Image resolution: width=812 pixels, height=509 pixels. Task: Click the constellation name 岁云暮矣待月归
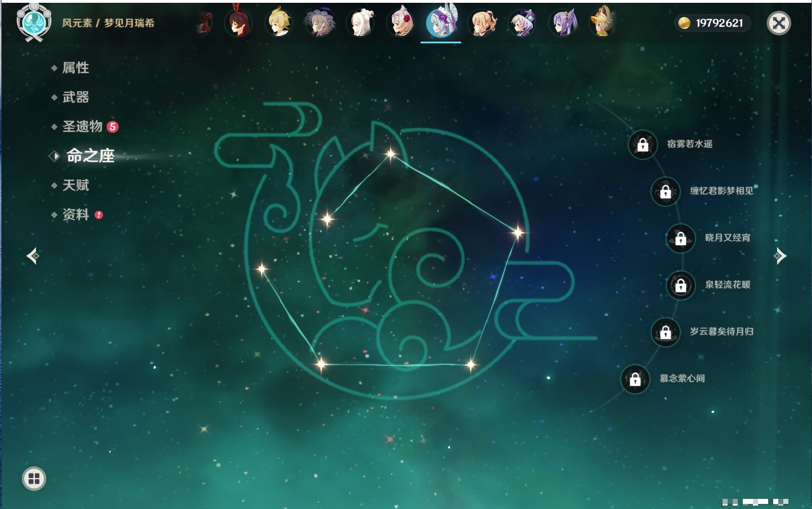pos(721,331)
